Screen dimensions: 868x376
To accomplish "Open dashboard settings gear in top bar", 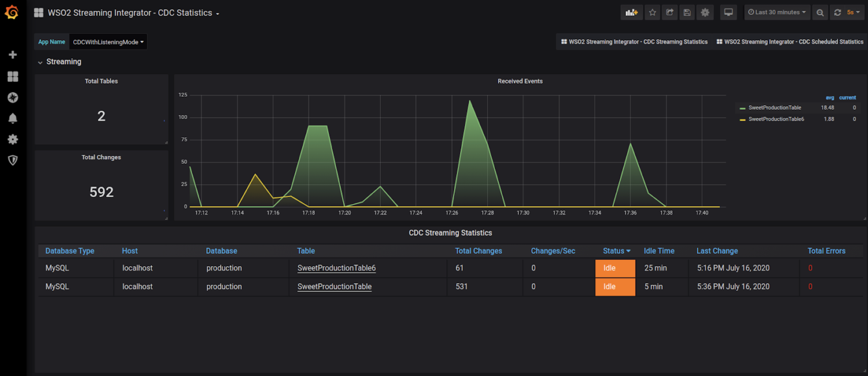I will (705, 12).
